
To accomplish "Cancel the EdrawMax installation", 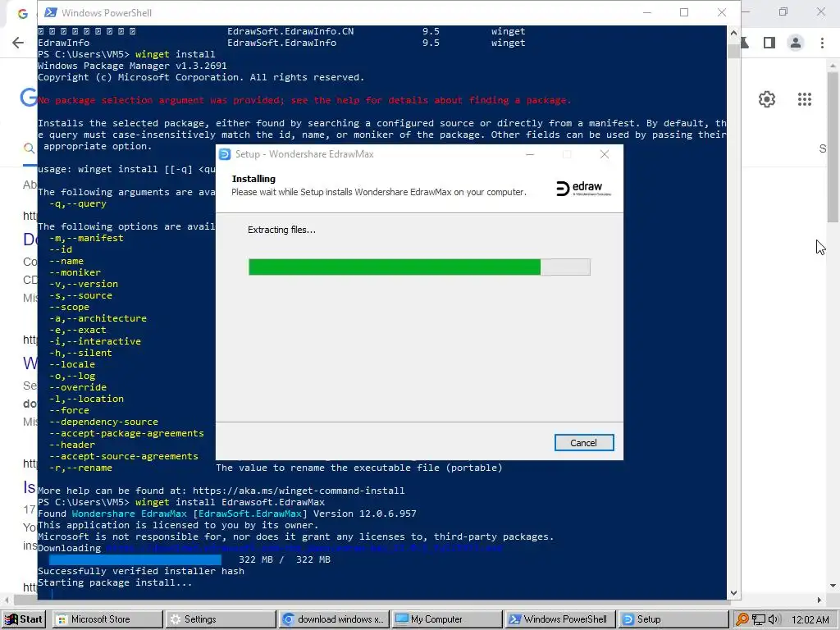I will 584,442.
